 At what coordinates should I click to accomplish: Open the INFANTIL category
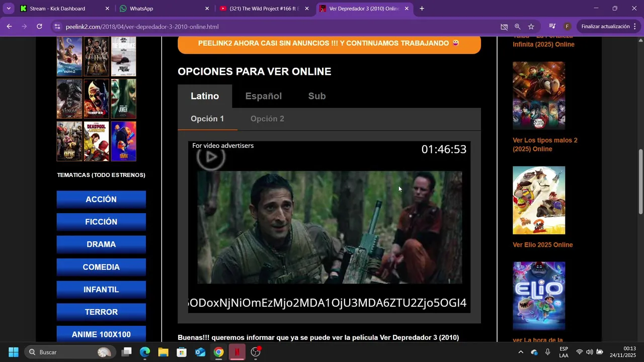click(101, 290)
